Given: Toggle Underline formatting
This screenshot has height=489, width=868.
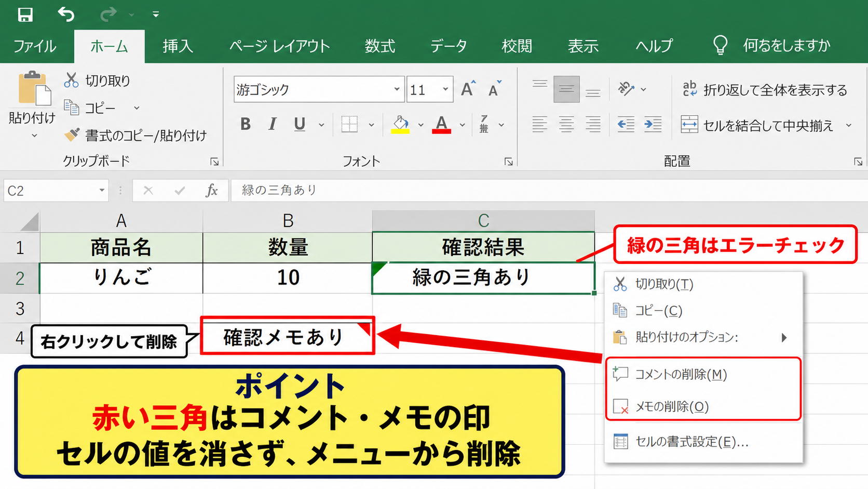Looking at the screenshot, I should click(300, 124).
